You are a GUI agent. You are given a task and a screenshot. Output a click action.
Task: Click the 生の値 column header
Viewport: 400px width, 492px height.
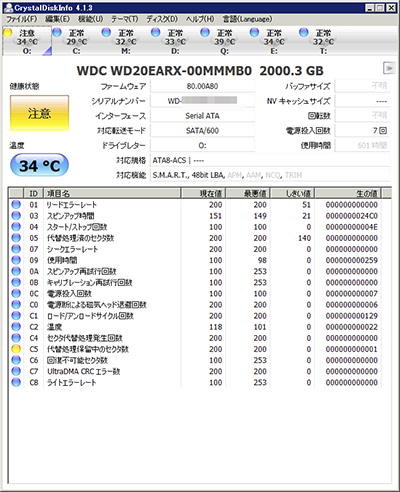[348, 193]
